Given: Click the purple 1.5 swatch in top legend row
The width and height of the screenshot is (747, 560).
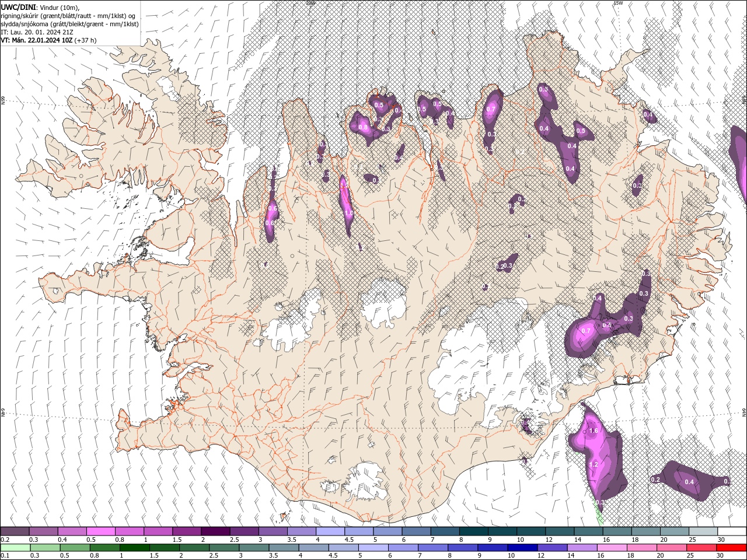Looking at the screenshot, I should coord(186,531).
